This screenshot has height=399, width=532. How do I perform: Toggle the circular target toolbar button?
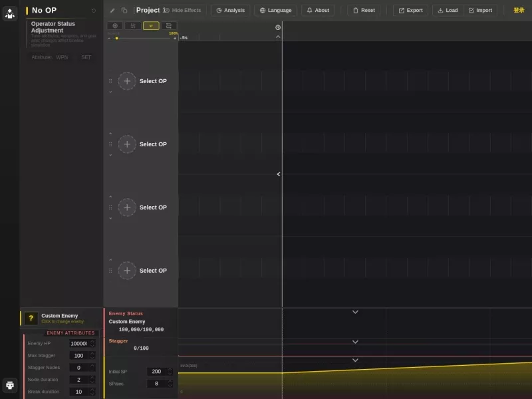coord(115,26)
